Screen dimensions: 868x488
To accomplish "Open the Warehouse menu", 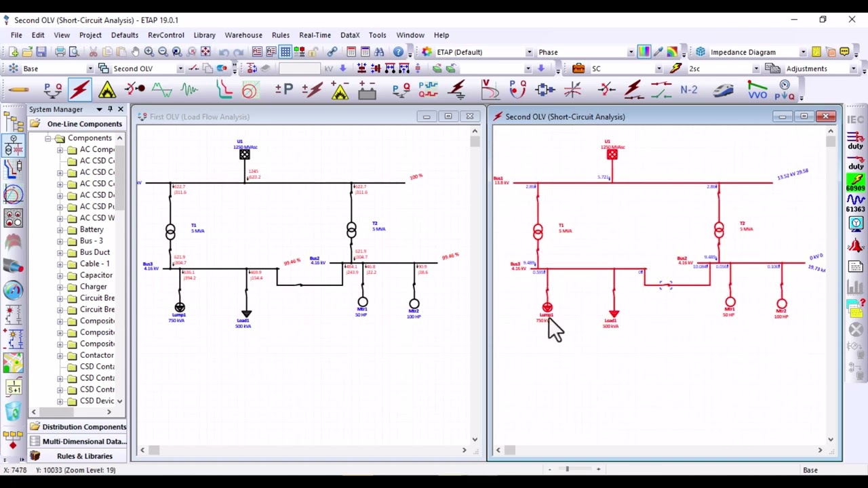I will point(243,35).
